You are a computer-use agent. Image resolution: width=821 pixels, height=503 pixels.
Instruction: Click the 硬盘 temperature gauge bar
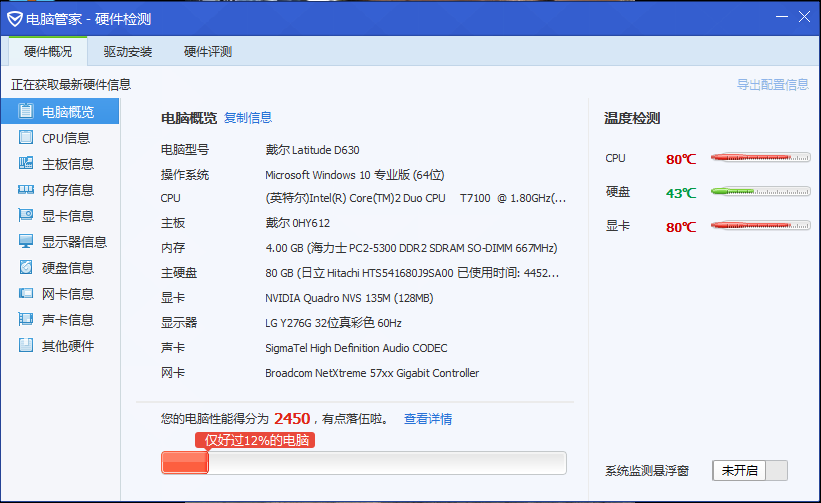760,192
